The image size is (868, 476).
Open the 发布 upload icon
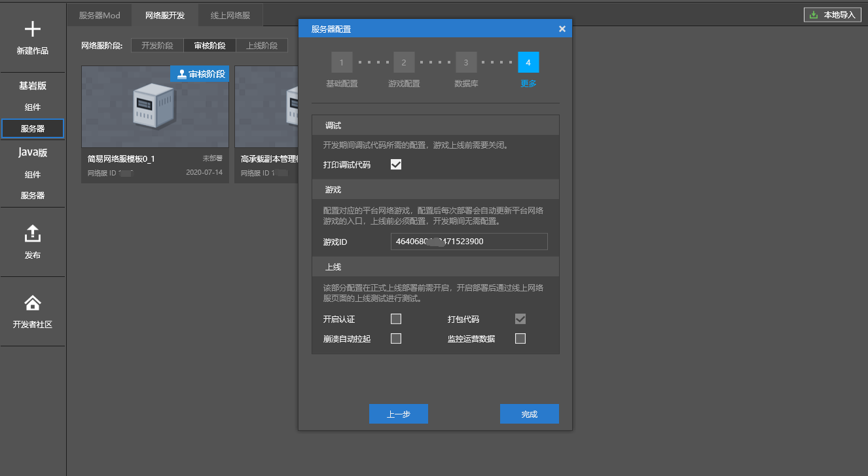pos(33,233)
